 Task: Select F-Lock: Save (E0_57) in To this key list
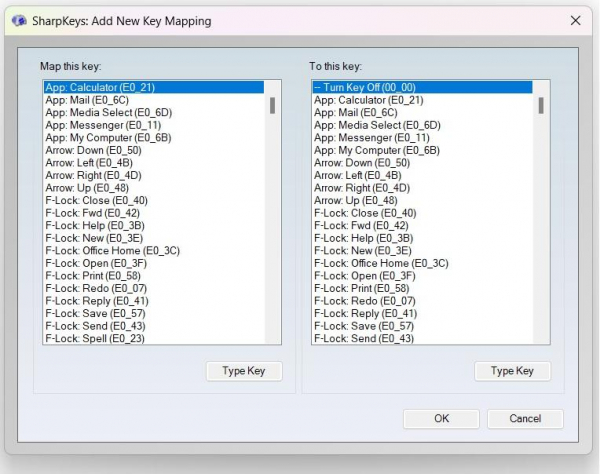click(x=422, y=326)
